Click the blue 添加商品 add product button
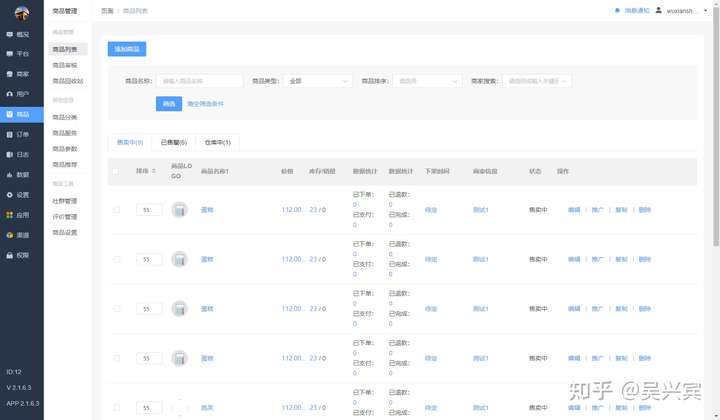The height and width of the screenshot is (420, 720). pyautogui.click(x=127, y=49)
